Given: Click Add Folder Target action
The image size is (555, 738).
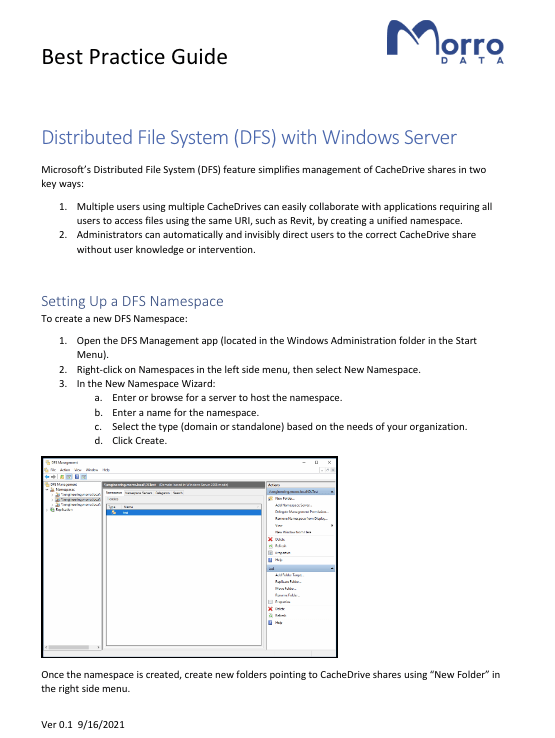Looking at the screenshot, I should pos(289,575).
